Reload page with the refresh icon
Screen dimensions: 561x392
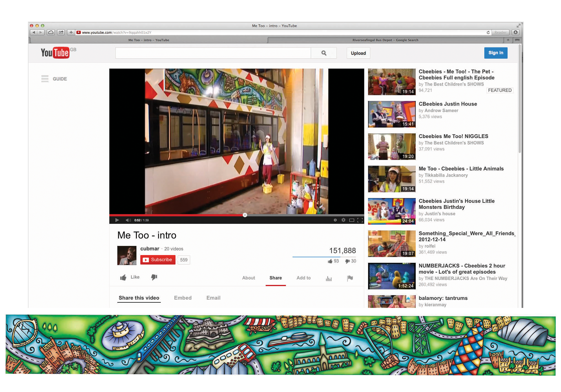click(488, 32)
